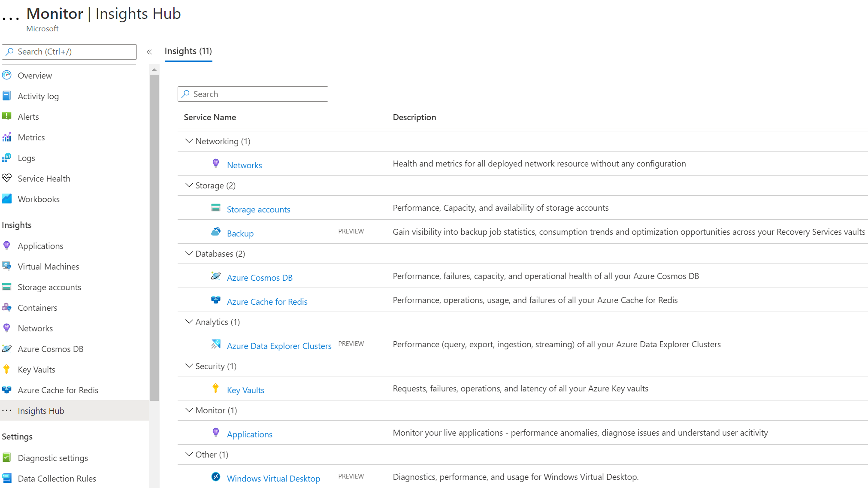Click the Description column header

[414, 117]
